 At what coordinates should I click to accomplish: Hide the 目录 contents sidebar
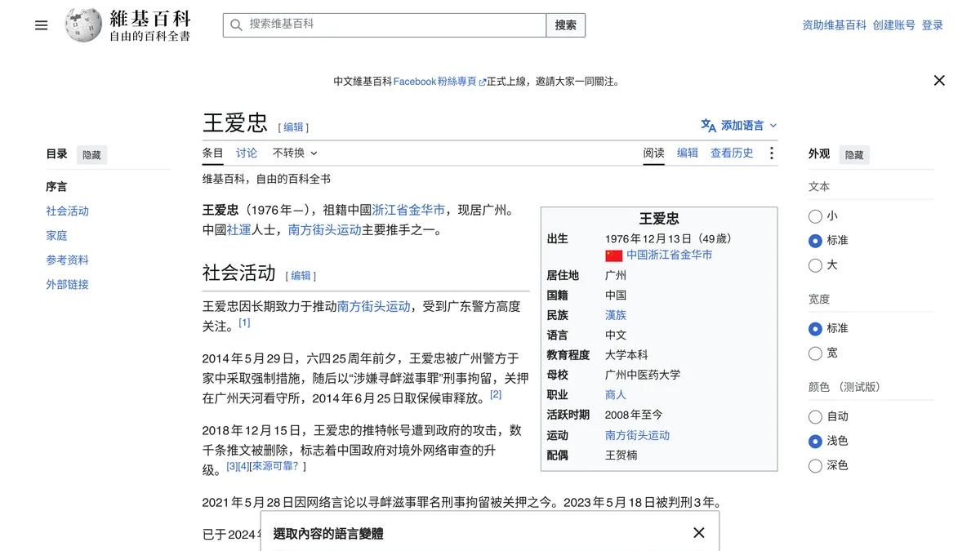[x=91, y=154]
